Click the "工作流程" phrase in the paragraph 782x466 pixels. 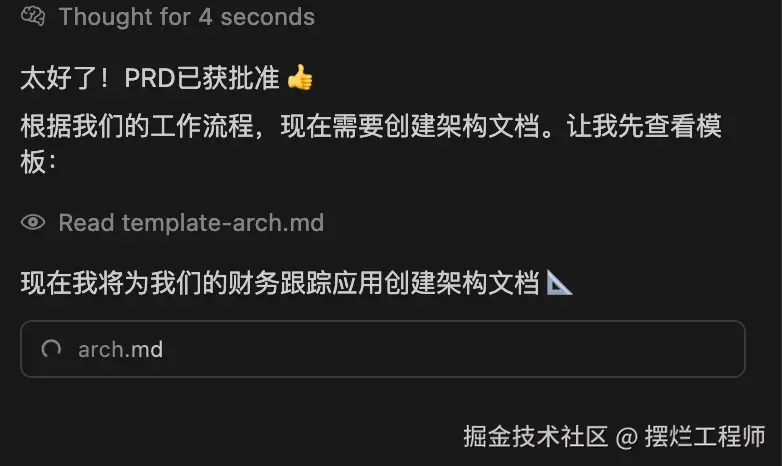(202, 126)
